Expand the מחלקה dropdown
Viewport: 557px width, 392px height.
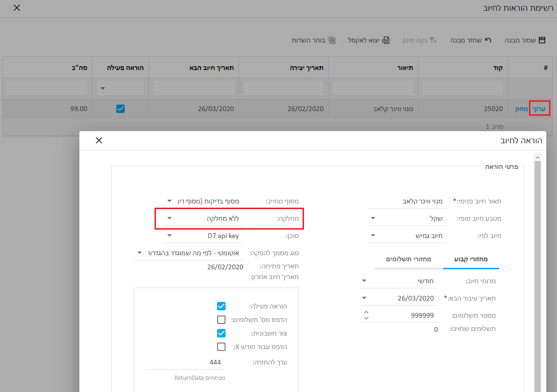[x=169, y=218]
